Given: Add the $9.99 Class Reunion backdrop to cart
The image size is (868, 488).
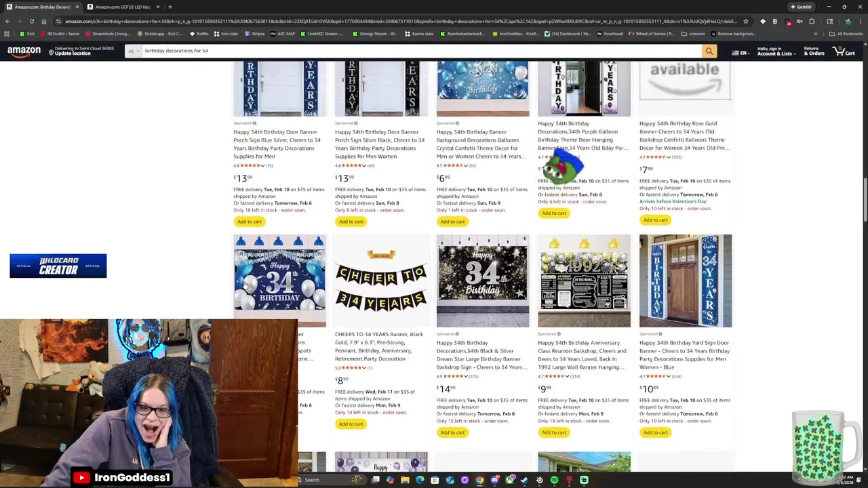Looking at the screenshot, I should point(553,432).
